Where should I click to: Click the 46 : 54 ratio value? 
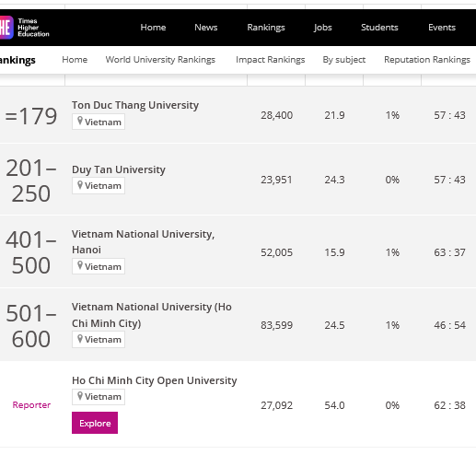(449, 325)
